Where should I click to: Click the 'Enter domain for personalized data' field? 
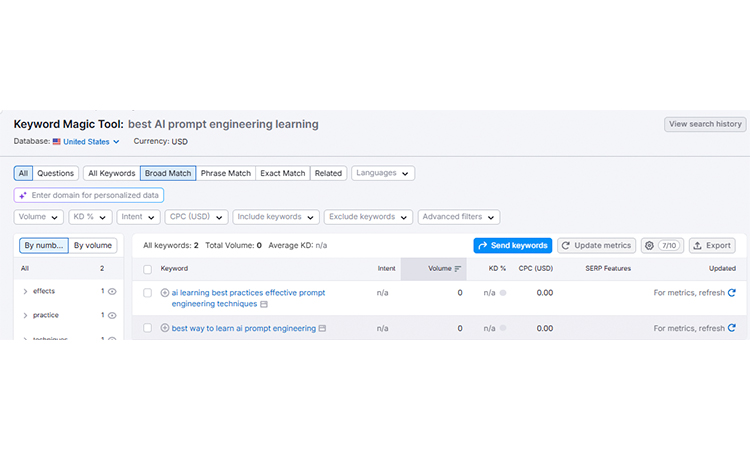[x=89, y=195]
